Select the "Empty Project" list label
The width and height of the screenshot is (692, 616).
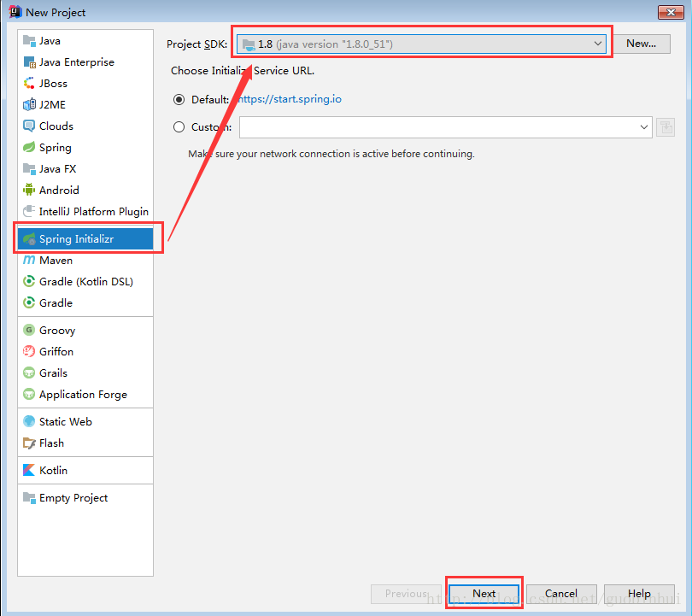click(x=73, y=498)
